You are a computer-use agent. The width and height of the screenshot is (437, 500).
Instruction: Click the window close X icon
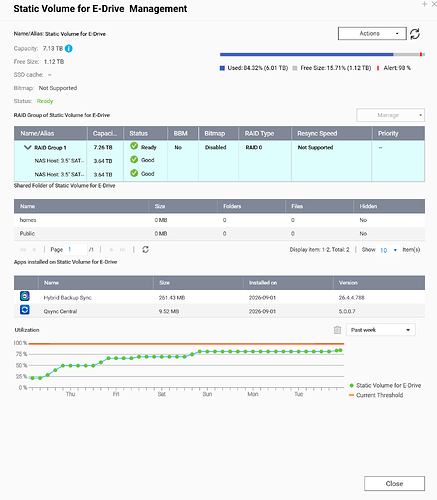pos(434,4)
